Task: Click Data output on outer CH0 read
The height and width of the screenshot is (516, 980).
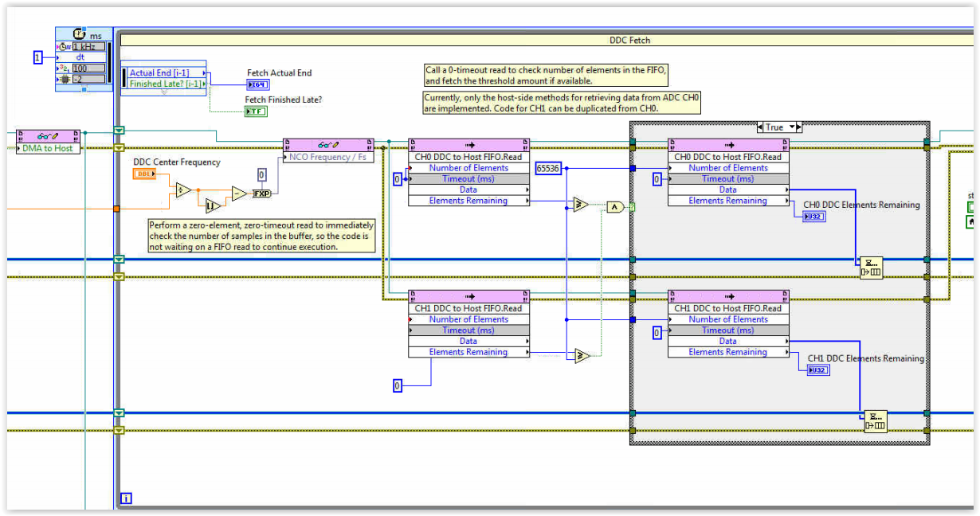Action: tap(468, 190)
